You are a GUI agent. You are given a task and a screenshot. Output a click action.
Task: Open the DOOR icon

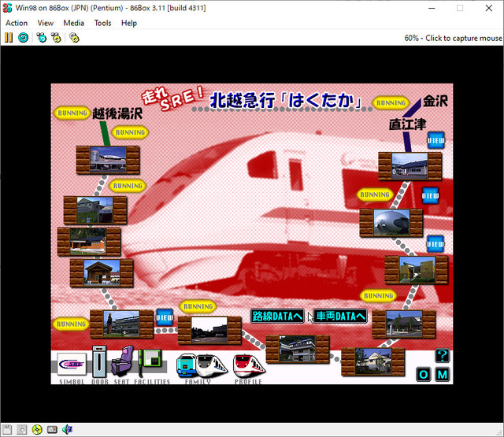click(99, 362)
